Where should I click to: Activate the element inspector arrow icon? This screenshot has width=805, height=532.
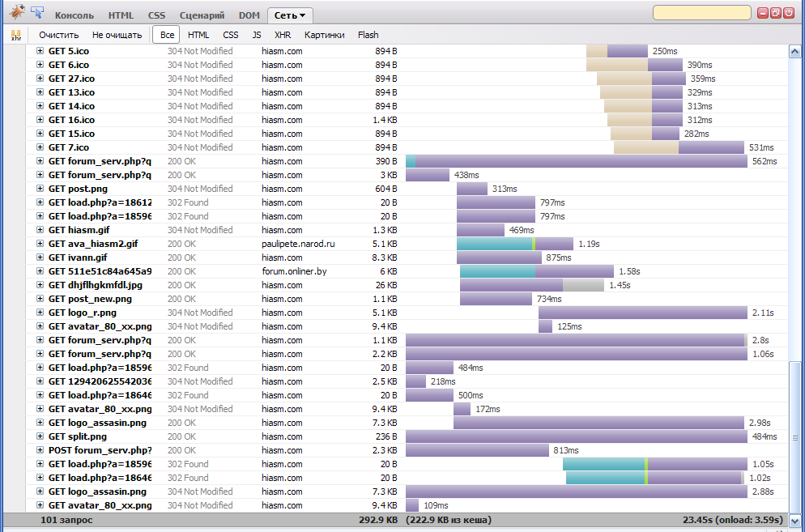coord(37,13)
